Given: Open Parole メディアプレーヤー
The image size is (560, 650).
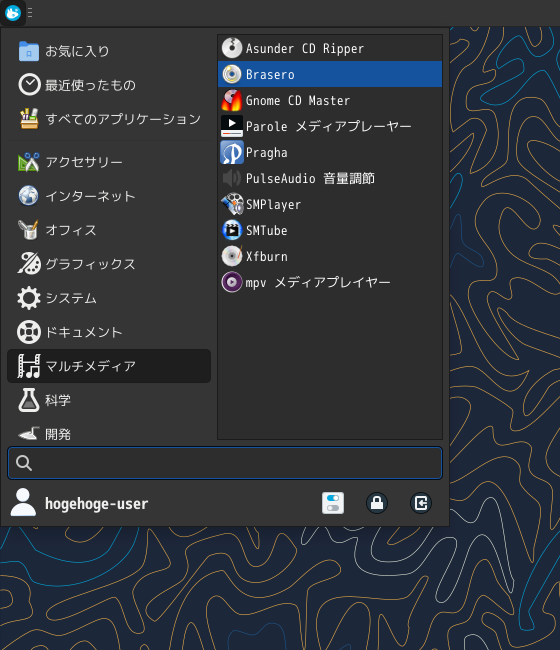Looking at the screenshot, I should click(x=330, y=126).
